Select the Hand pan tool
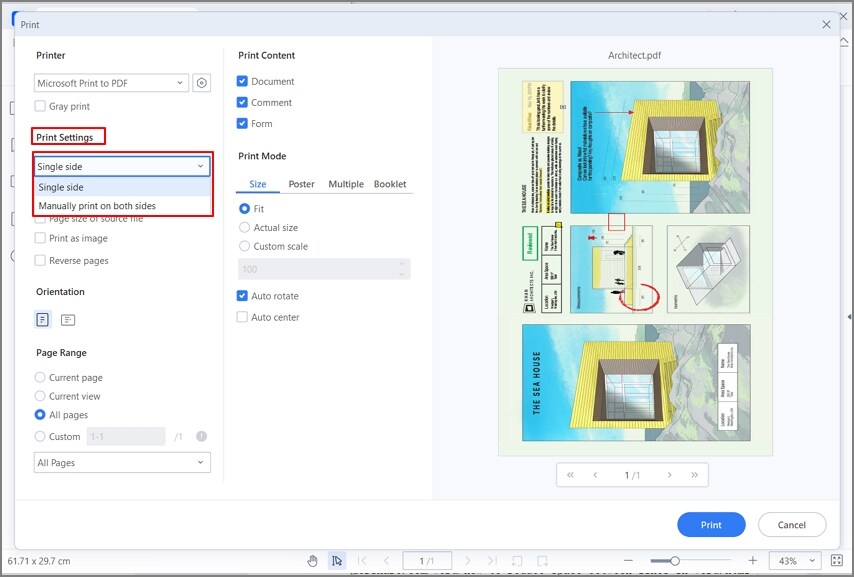 point(313,561)
